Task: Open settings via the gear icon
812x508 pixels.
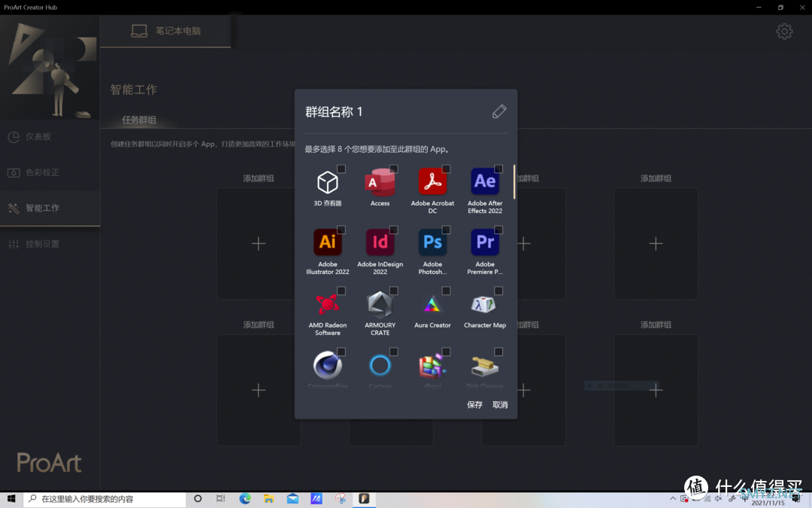Action: pyautogui.click(x=784, y=32)
